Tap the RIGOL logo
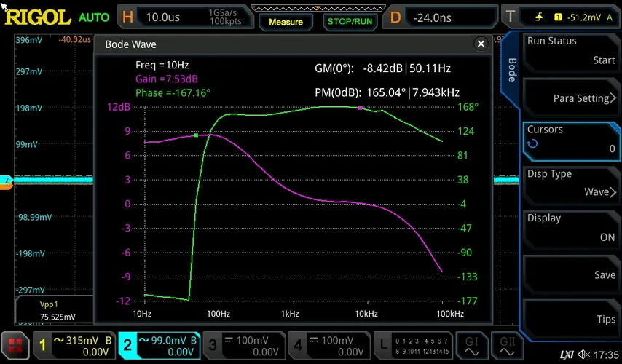Screen dimensions: 622x364 point(38,18)
